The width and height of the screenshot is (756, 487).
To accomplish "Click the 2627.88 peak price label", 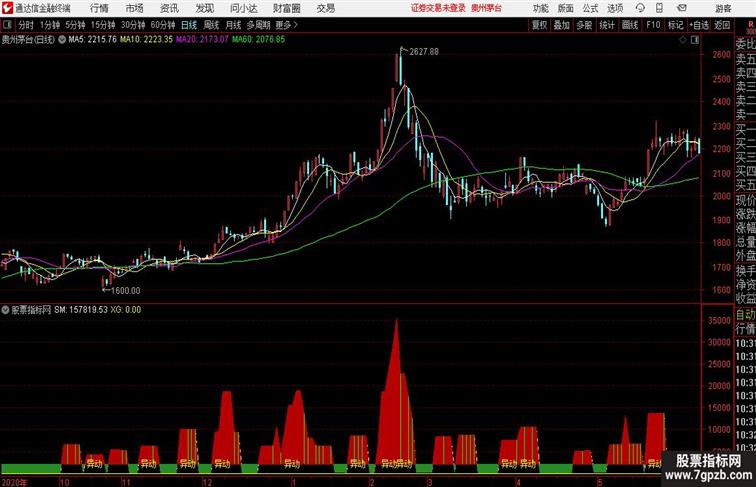I will pyautogui.click(x=424, y=52).
